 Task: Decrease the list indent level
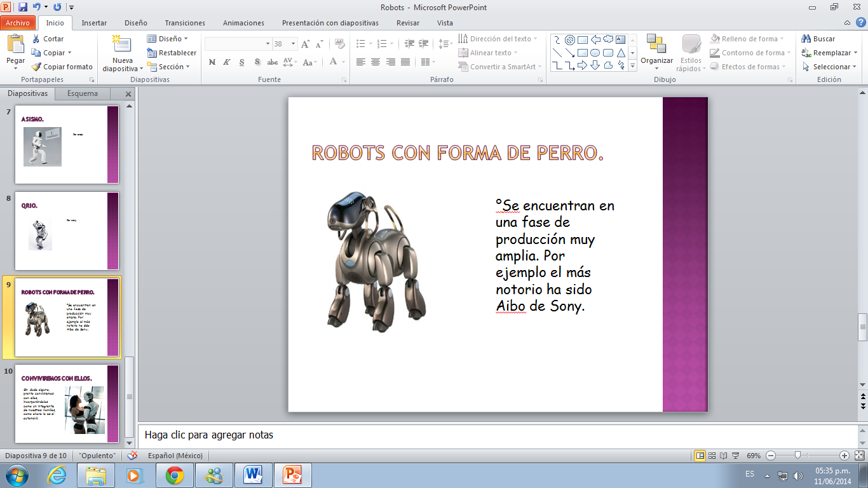click(409, 44)
